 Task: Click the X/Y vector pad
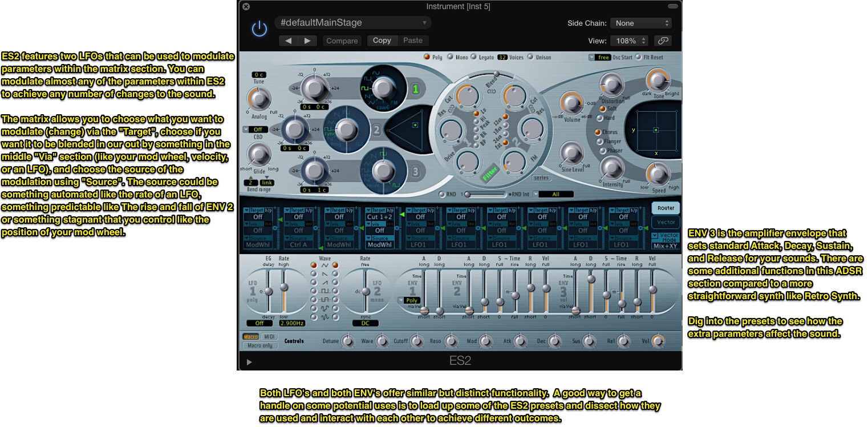(x=656, y=130)
